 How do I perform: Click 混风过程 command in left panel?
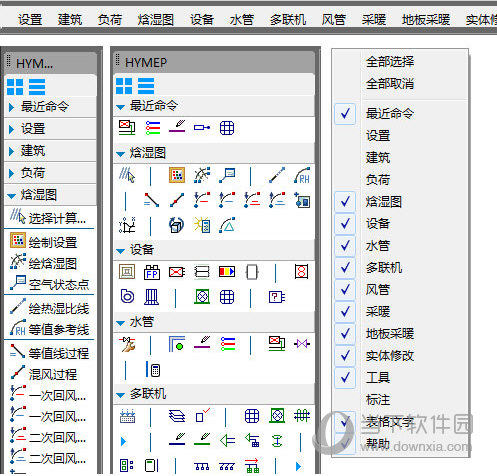(x=44, y=374)
